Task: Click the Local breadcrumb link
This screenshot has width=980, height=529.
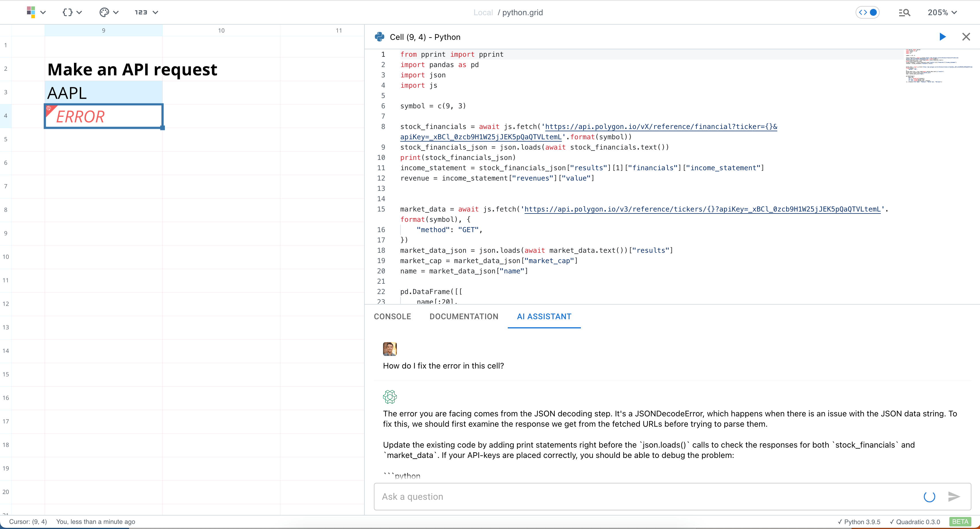Action: (x=483, y=13)
